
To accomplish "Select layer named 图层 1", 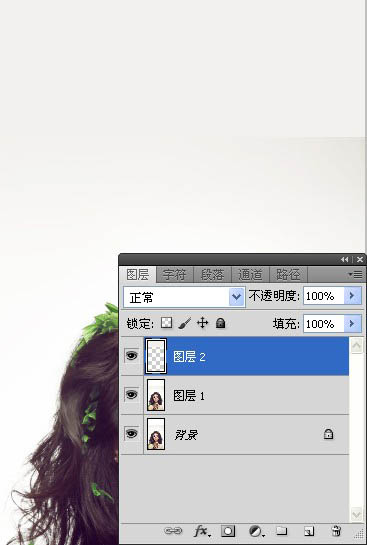I will (x=189, y=396).
